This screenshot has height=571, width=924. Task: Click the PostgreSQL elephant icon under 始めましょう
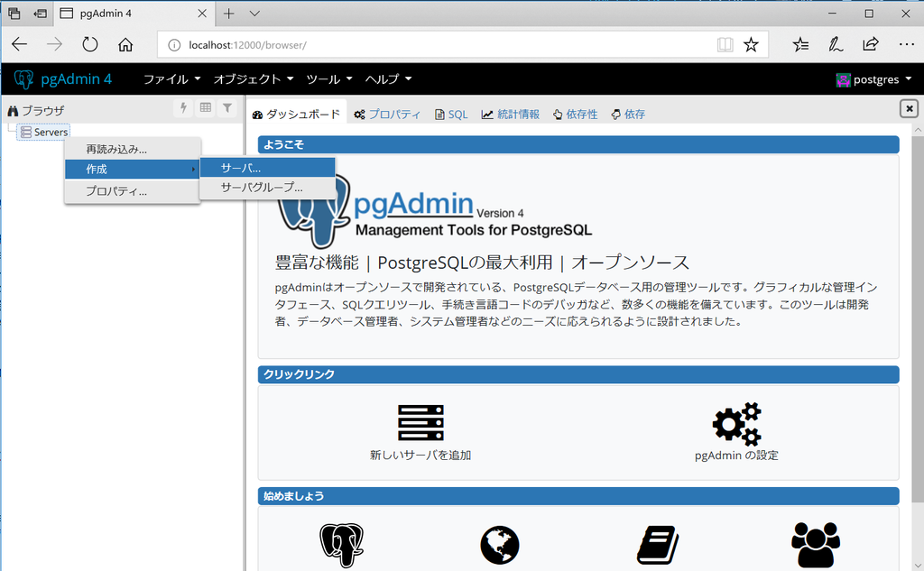tap(343, 542)
